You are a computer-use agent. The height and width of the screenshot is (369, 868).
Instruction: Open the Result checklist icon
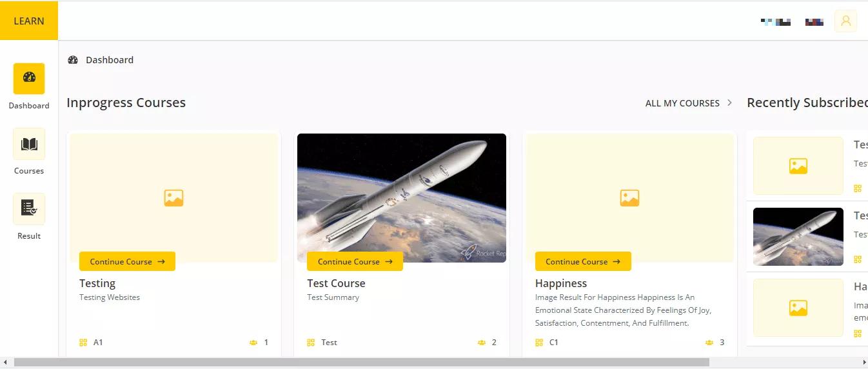(29, 208)
